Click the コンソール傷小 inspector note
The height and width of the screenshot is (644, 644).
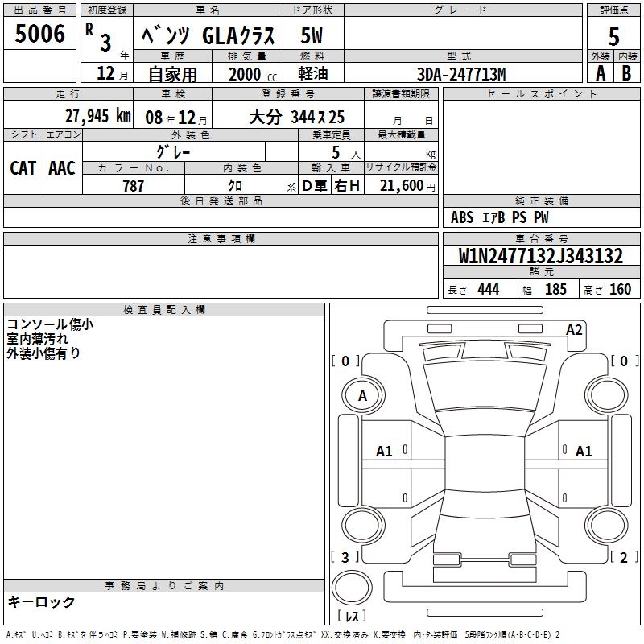pos(50,324)
